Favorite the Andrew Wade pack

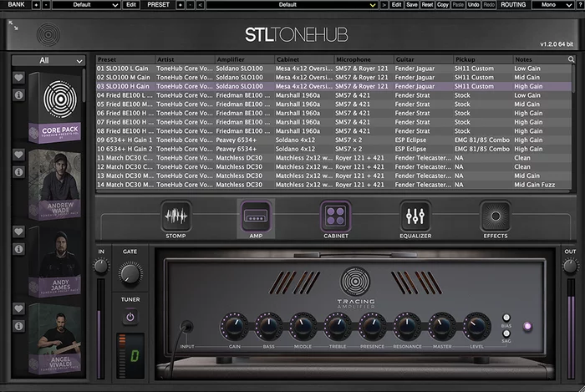[18, 155]
